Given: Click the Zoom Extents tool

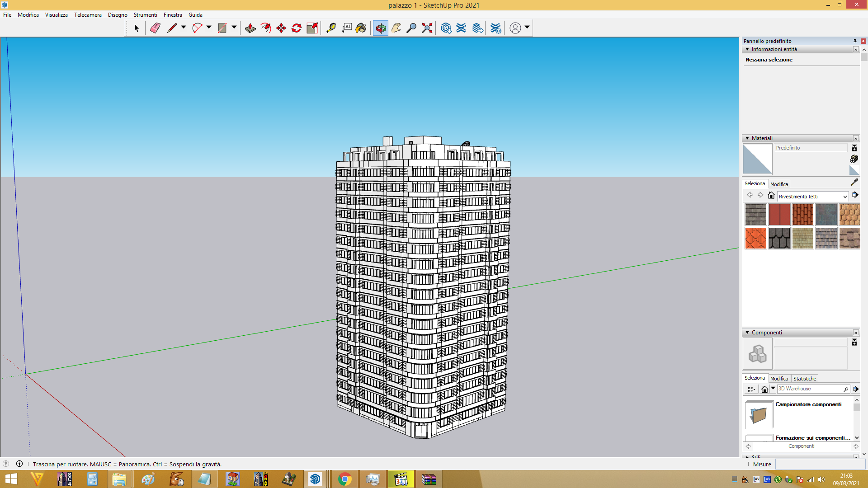Looking at the screenshot, I should (x=427, y=28).
